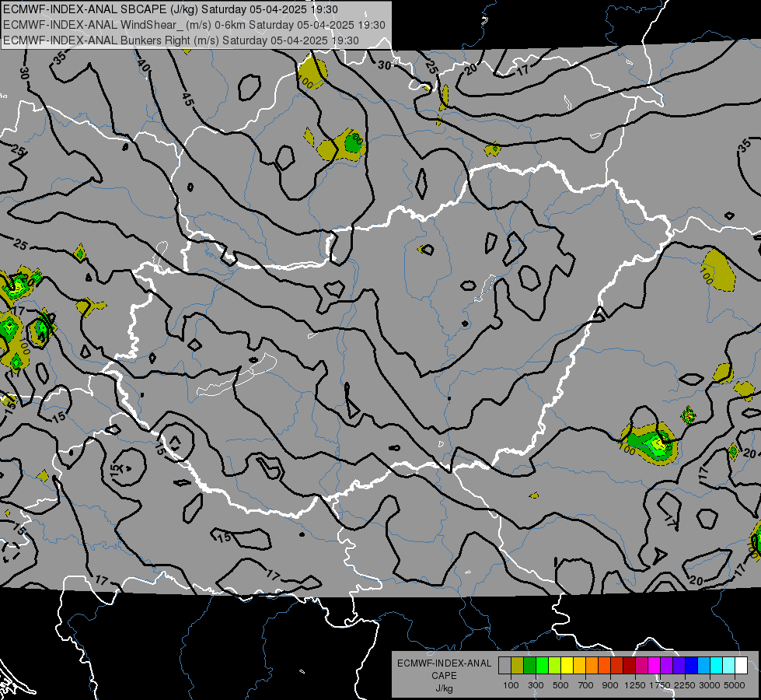Pick the sky blue legend swatch

pos(703,665)
